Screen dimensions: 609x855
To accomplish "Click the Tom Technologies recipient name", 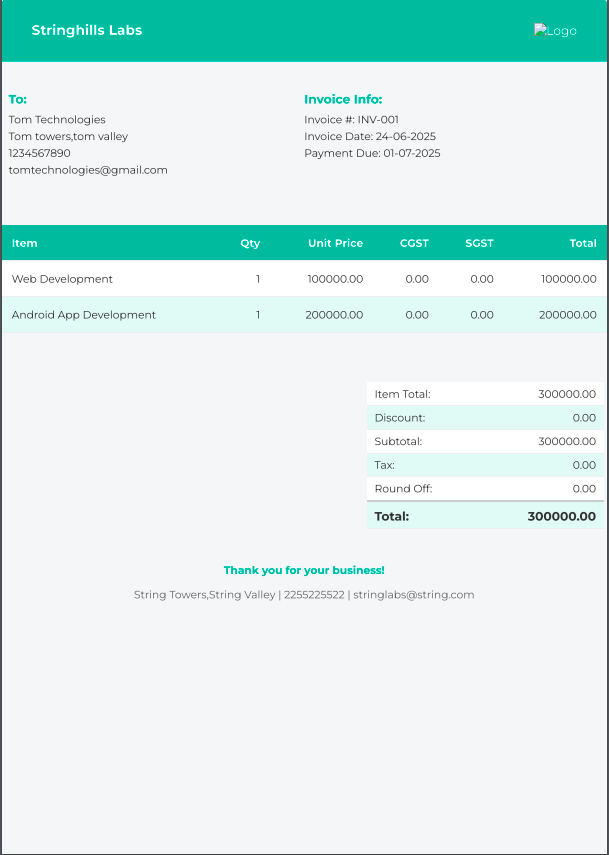I will click(x=57, y=120).
